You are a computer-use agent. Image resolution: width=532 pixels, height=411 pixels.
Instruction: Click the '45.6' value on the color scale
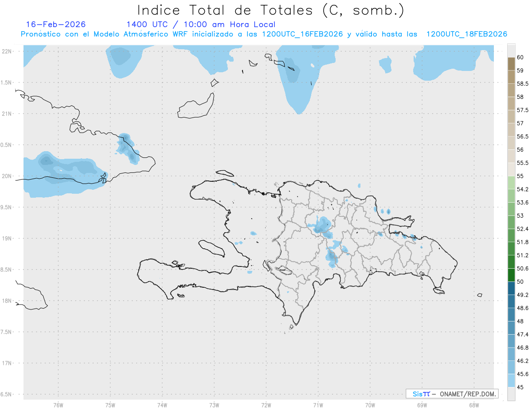523,374
